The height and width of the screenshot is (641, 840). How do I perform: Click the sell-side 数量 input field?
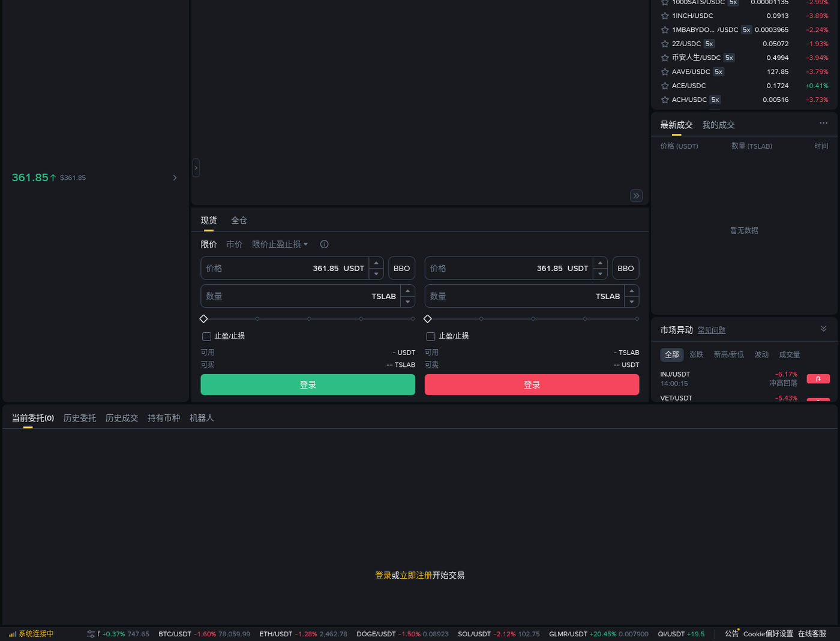tap(525, 296)
